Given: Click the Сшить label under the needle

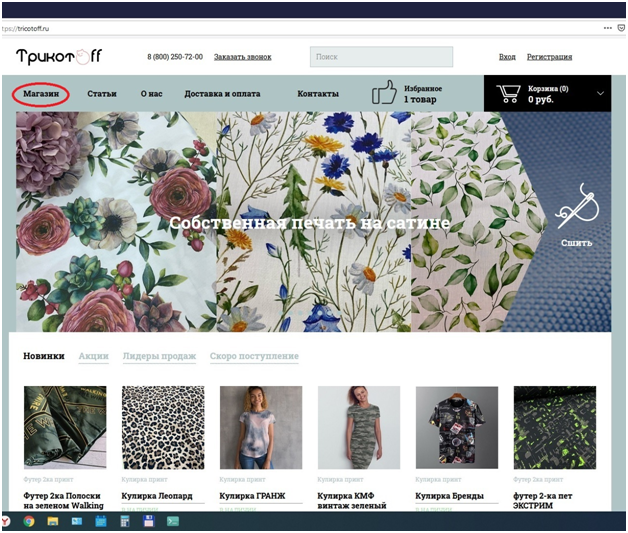Looking at the screenshot, I should coord(576,243).
